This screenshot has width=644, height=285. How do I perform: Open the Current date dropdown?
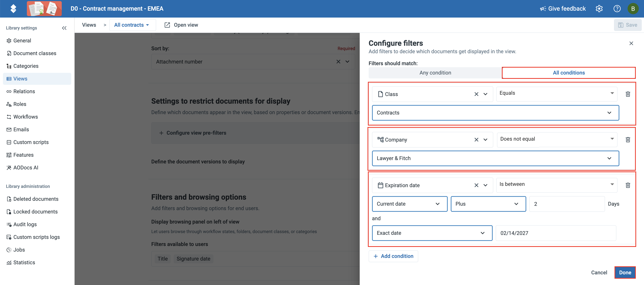pyautogui.click(x=409, y=204)
